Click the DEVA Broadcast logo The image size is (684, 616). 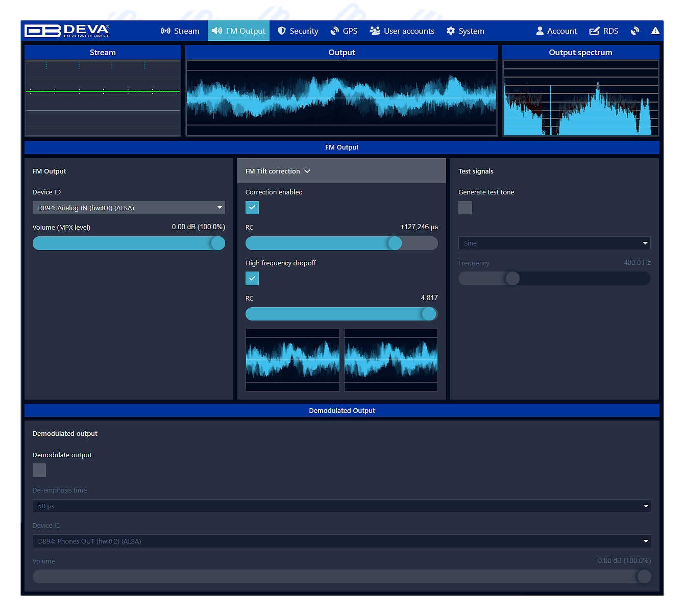click(67, 31)
